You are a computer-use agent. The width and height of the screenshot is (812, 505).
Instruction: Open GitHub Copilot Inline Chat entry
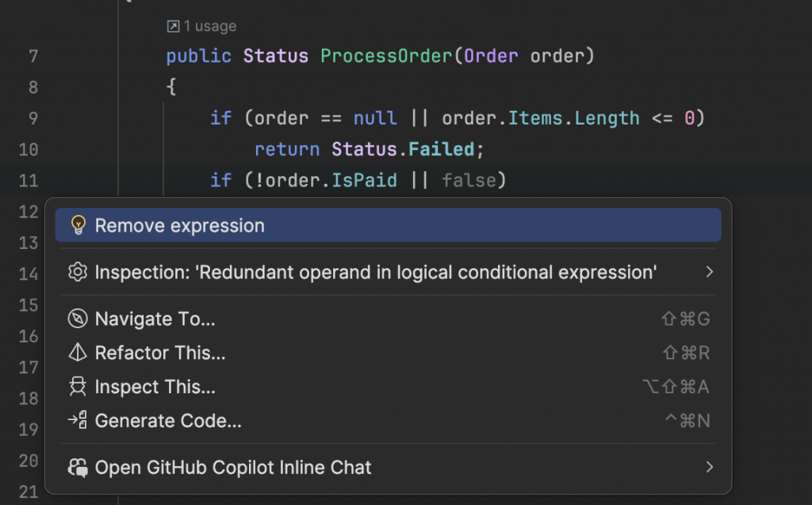(233, 468)
